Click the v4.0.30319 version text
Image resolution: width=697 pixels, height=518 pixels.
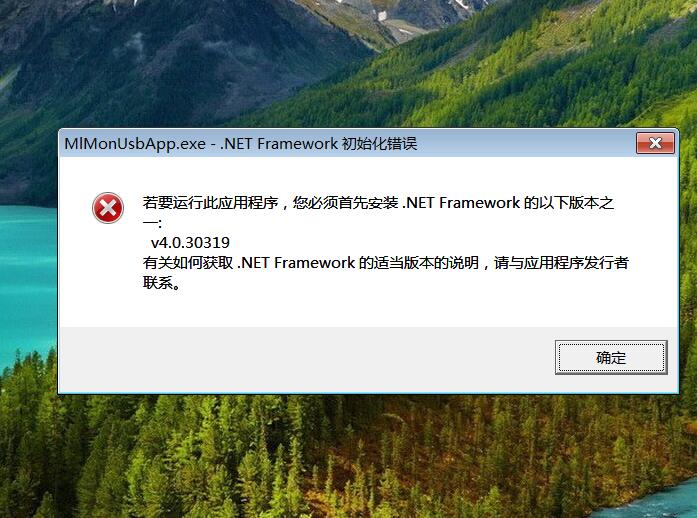tap(190, 243)
